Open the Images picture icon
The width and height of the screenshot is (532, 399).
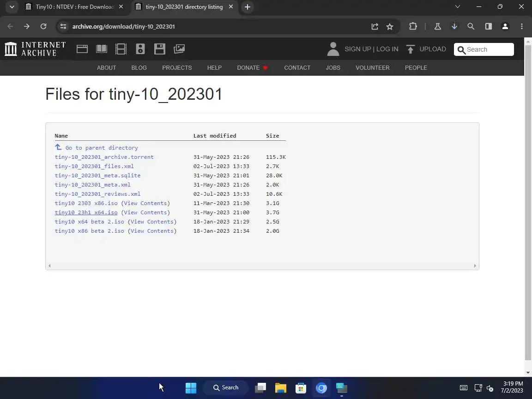tap(179, 49)
